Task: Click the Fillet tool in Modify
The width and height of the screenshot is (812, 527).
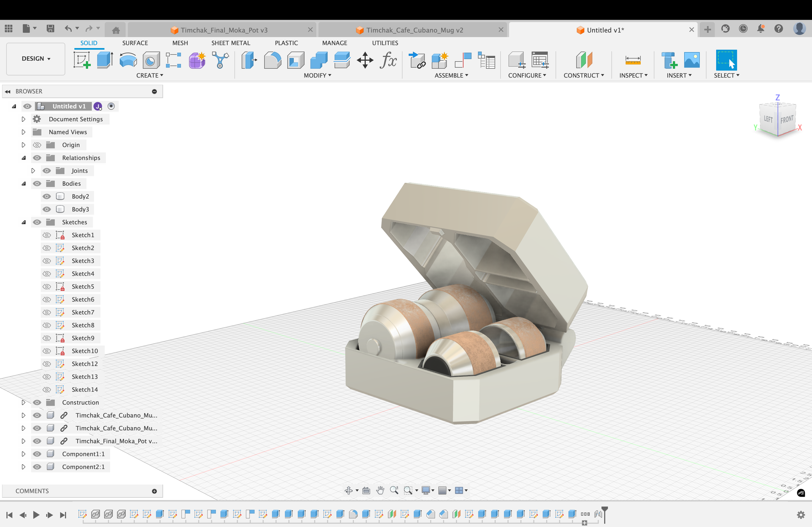Action: click(272, 60)
